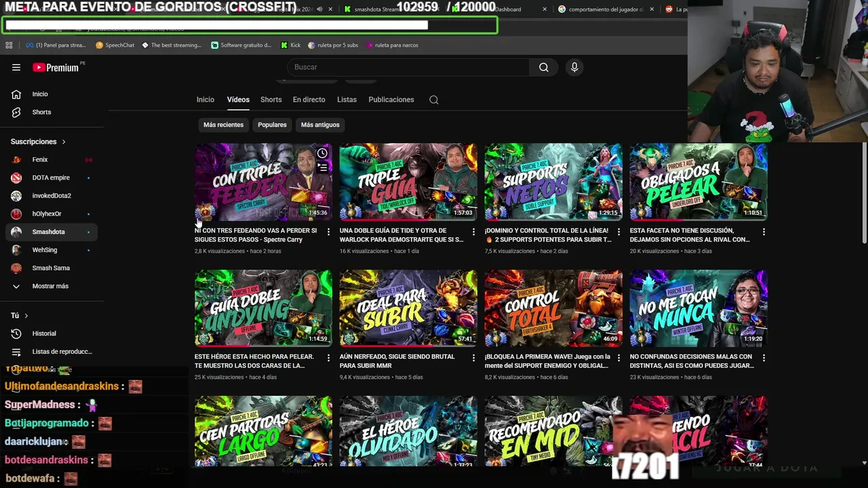This screenshot has width=868, height=488.
Task: Switch to the Listas channel tab
Action: coord(347,100)
